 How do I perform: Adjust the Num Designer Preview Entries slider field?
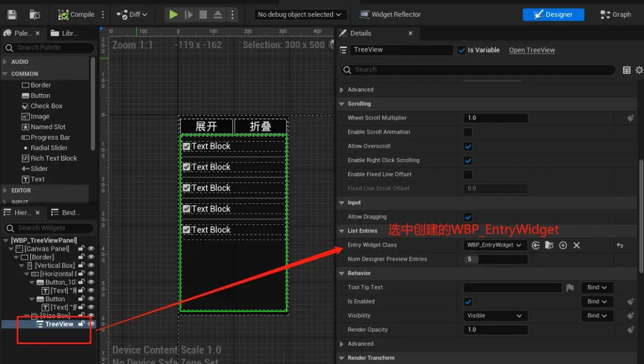496,259
